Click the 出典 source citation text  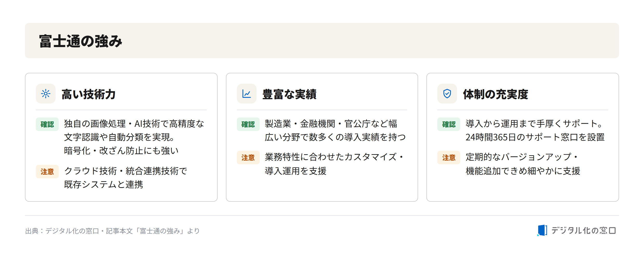112,231
